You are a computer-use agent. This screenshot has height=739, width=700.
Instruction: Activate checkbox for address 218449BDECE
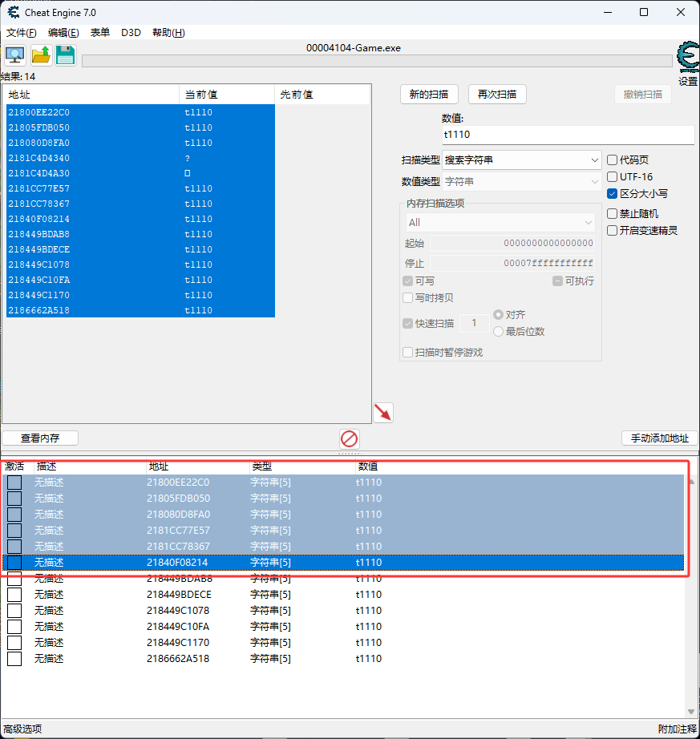(x=14, y=595)
